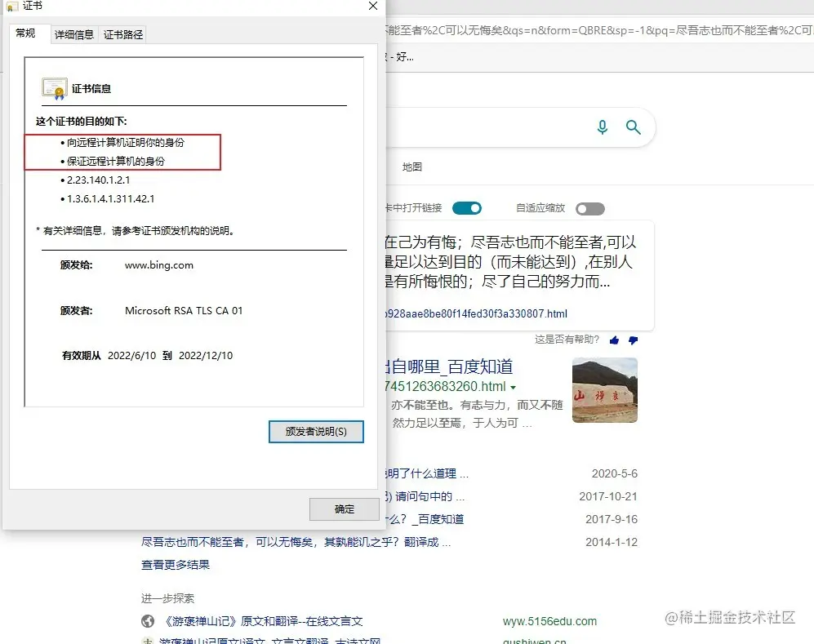Enable the 自适应缩放 toggle
The image size is (814, 644).
tap(590, 208)
